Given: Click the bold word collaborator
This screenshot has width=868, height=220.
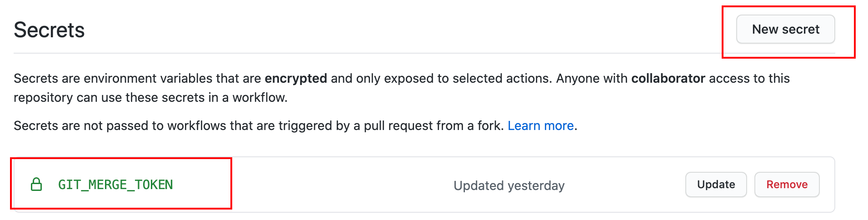Looking at the screenshot, I should click(668, 78).
